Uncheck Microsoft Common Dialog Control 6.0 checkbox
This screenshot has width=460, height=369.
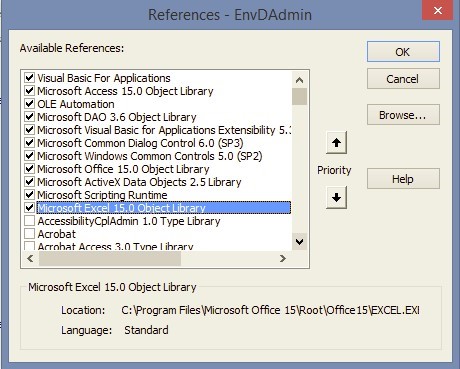tap(30, 143)
